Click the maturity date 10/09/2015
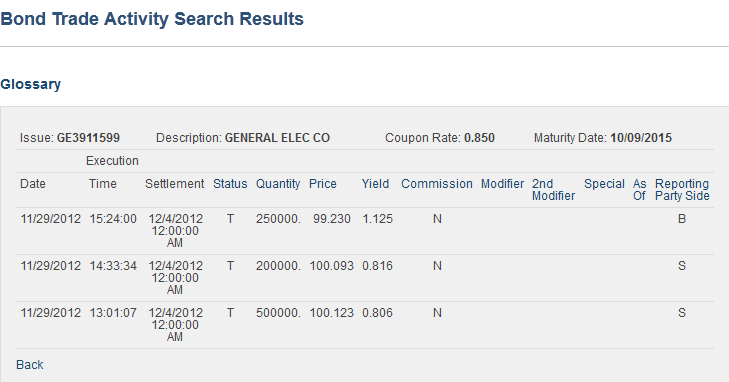The image size is (729, 382). (x=641, y=138)
